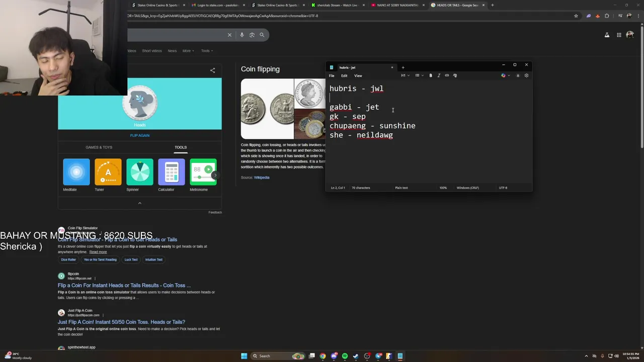Open Google apps grid
The image size is (644, 362).
click(x=619, y=35)
